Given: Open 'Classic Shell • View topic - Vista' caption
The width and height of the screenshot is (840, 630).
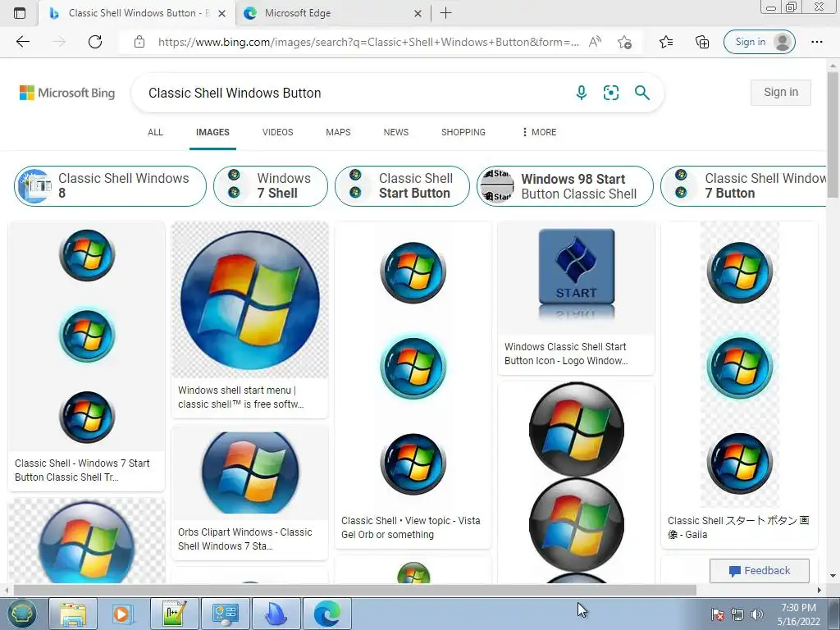Looking at the screenshot, I should point(411,527).
